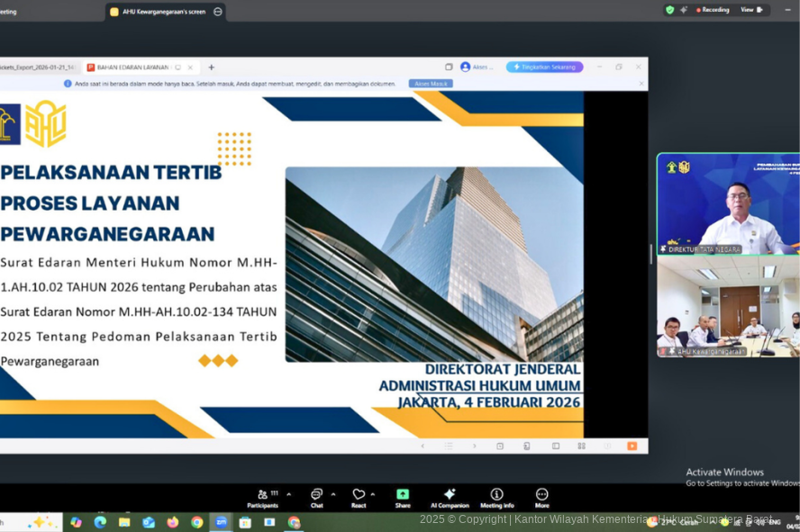Image resolution: width=800 pixels, height=532 pixels.
Task: Open the Participants panel
Action: [x=263, y=497]
